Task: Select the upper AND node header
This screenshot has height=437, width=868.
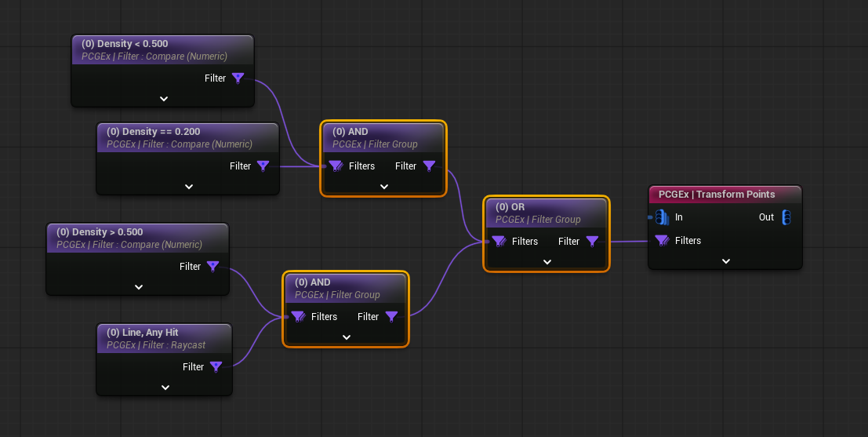Action: 383,137
